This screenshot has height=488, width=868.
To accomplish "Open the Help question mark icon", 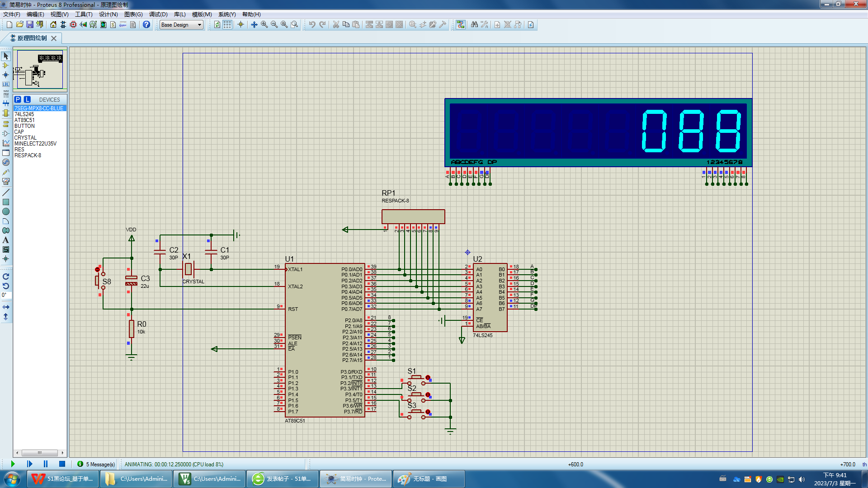I will pos(146,24).
